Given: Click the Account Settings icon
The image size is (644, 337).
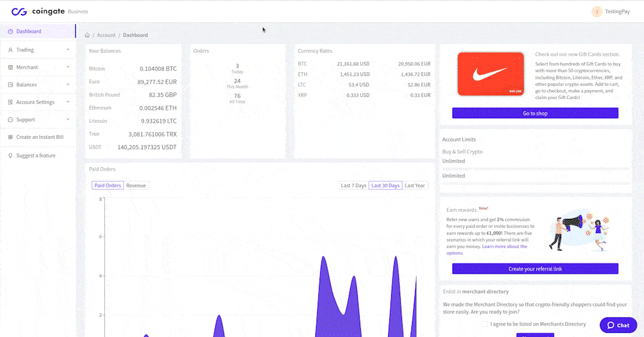Looking at the screenshot, I should tap(11, 102).
